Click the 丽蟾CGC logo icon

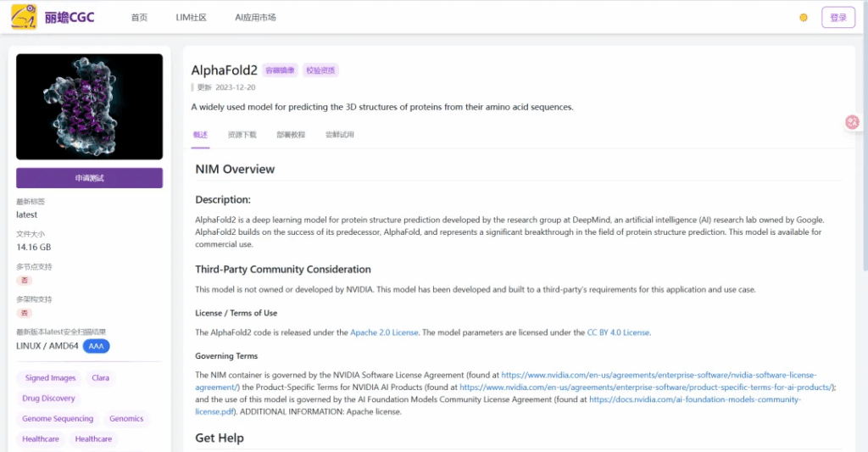[24, 17]
